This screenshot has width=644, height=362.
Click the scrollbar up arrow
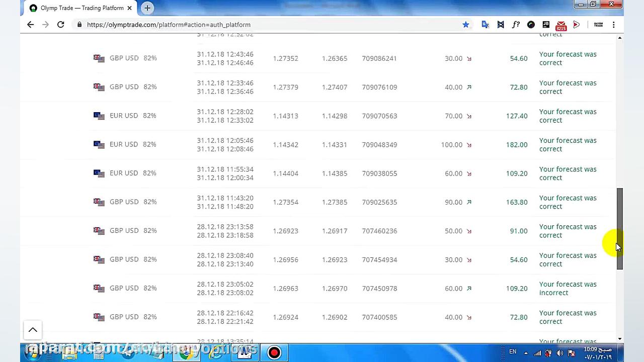620,38
